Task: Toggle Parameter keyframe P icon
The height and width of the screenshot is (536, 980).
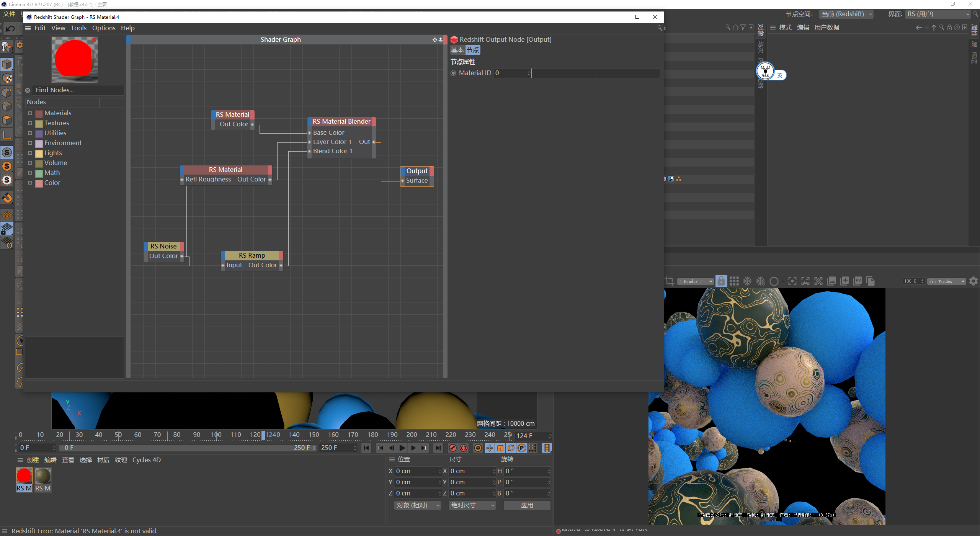Action: coord(522,448)
